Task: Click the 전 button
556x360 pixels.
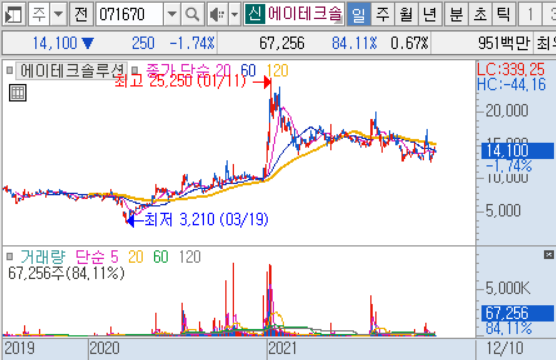Action: pyautogui.click(x=81, y=14)
